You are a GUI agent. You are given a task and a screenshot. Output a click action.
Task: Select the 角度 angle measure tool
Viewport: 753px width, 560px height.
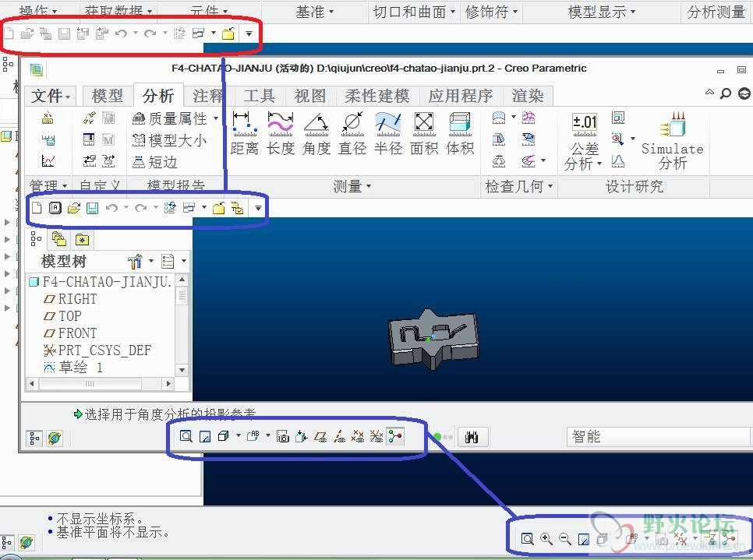pos(316,133)
